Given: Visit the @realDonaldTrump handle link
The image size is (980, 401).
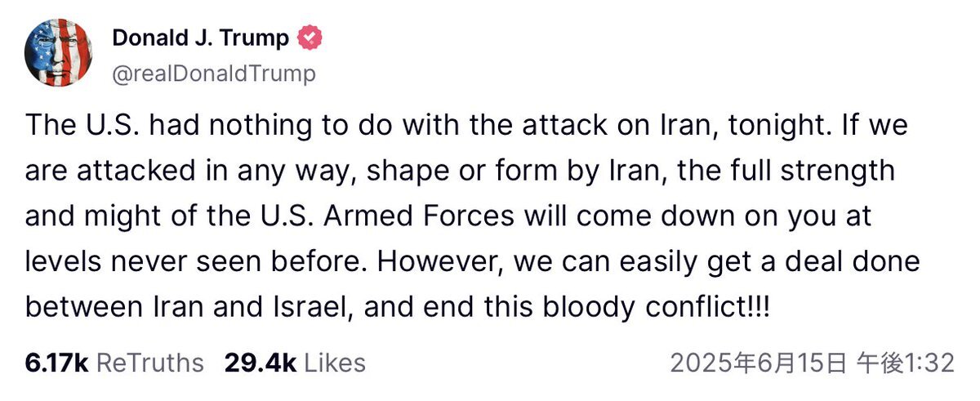Looking at the screenshot, I should point(213,74).
